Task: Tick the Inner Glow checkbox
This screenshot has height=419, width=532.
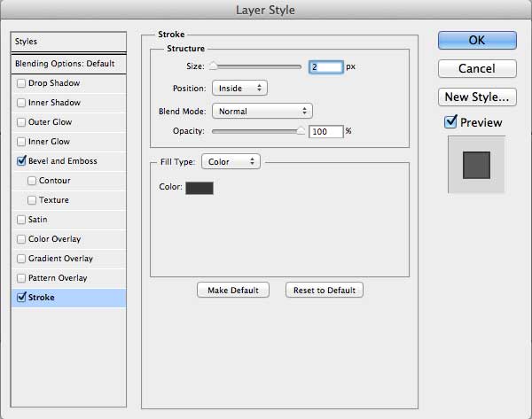Action: 21,142
